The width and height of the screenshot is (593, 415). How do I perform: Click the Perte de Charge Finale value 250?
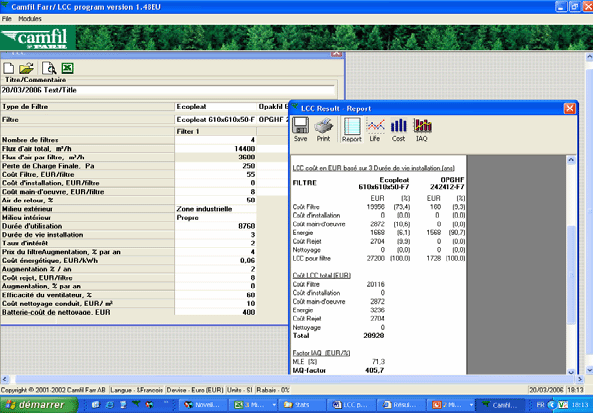216,166
